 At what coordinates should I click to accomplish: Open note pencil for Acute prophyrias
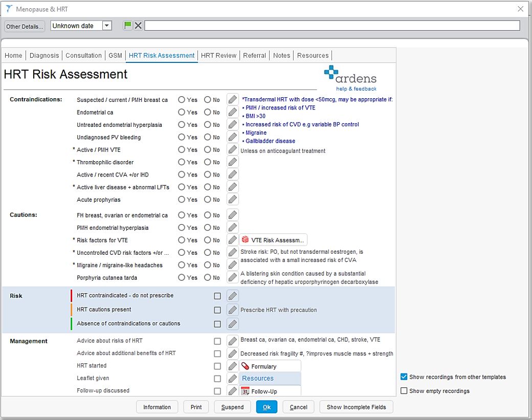[x=232, y=200]
